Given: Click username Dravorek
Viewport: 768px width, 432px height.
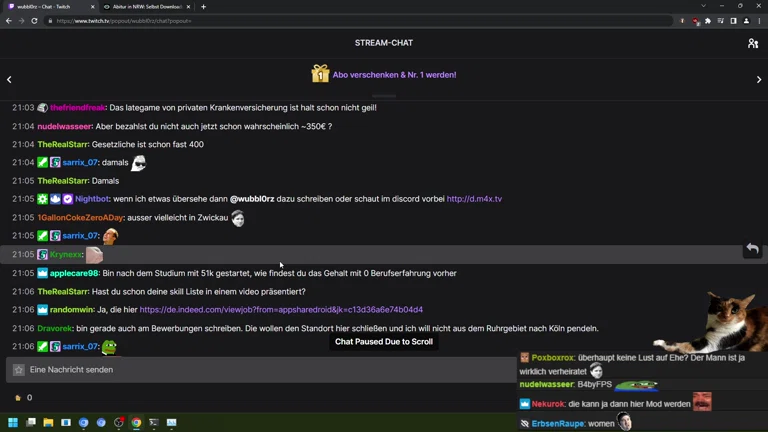Looking at the screenshot, I should coord(55,328).
